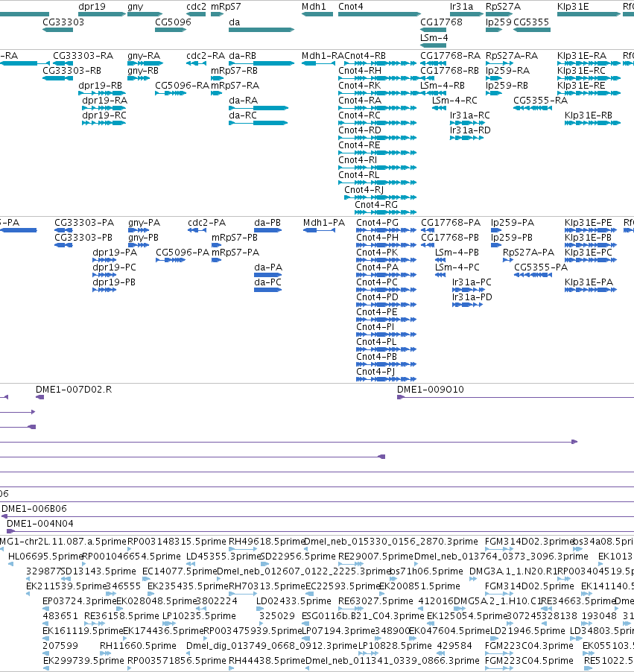
Task: Open the DME1-007D02.R clone feature
Action: coord(40,397)
